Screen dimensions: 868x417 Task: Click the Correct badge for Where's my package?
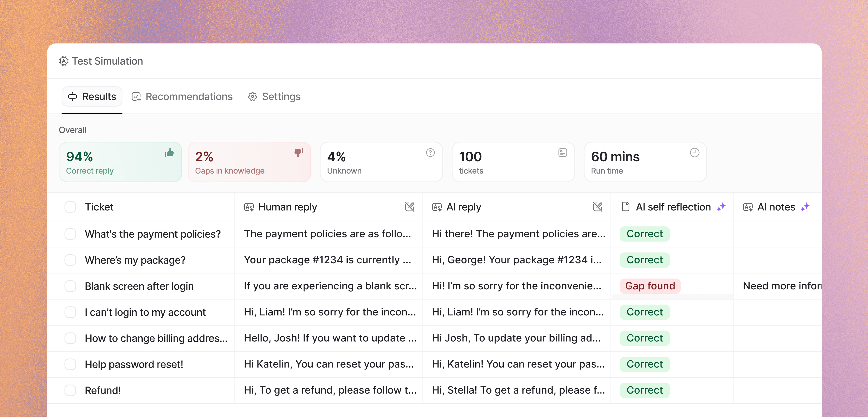645,260
